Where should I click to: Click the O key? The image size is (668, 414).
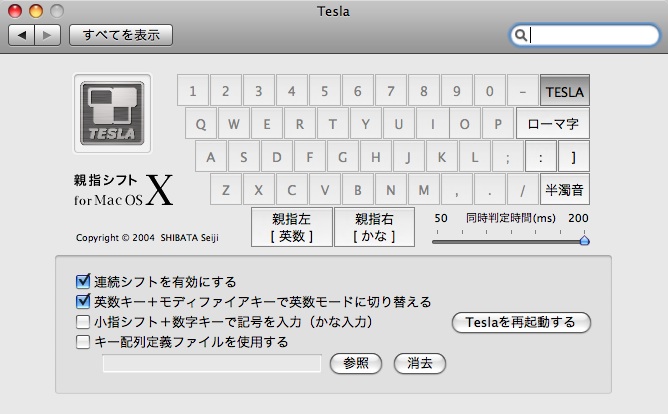click(465, 124)
